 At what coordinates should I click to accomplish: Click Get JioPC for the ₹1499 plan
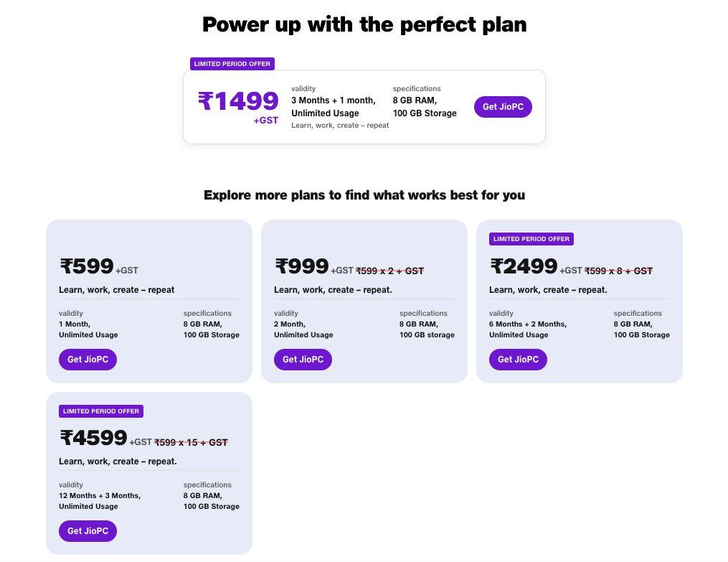click(x=503, y=107)
